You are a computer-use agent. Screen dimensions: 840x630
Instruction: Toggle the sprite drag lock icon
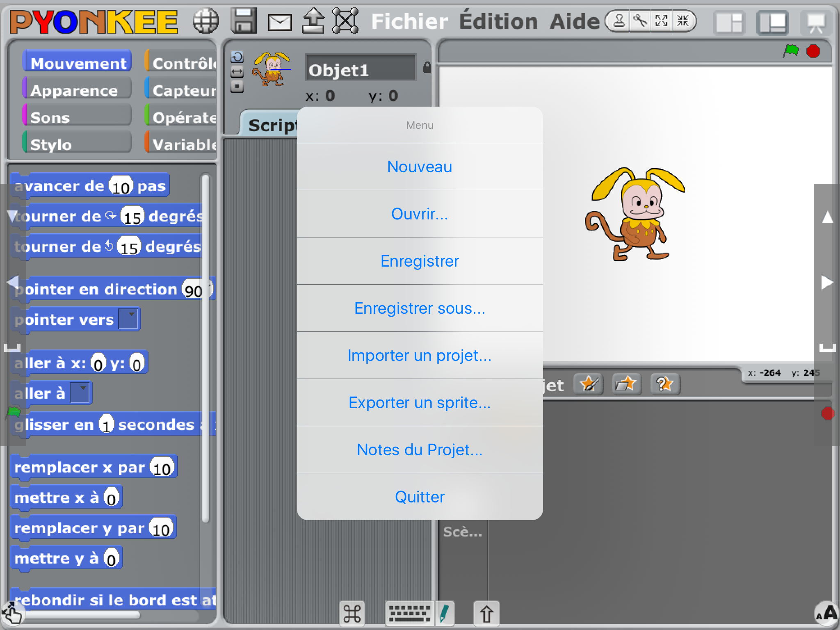coord(427,67)
